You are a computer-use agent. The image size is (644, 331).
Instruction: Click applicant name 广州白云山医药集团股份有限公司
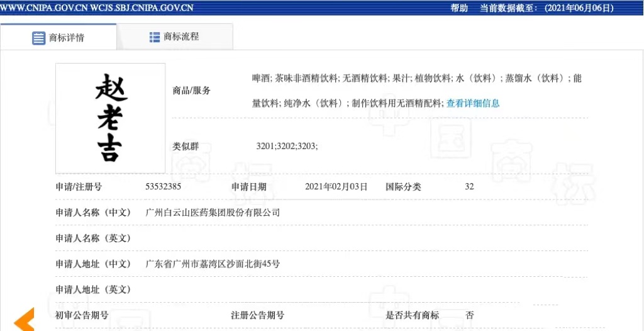213,213
